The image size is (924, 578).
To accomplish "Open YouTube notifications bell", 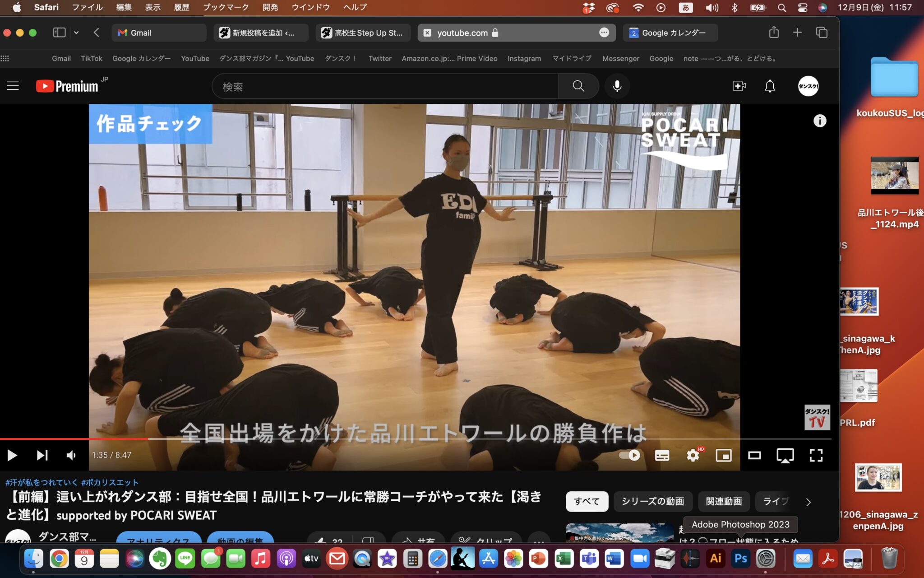I will 770,86.
